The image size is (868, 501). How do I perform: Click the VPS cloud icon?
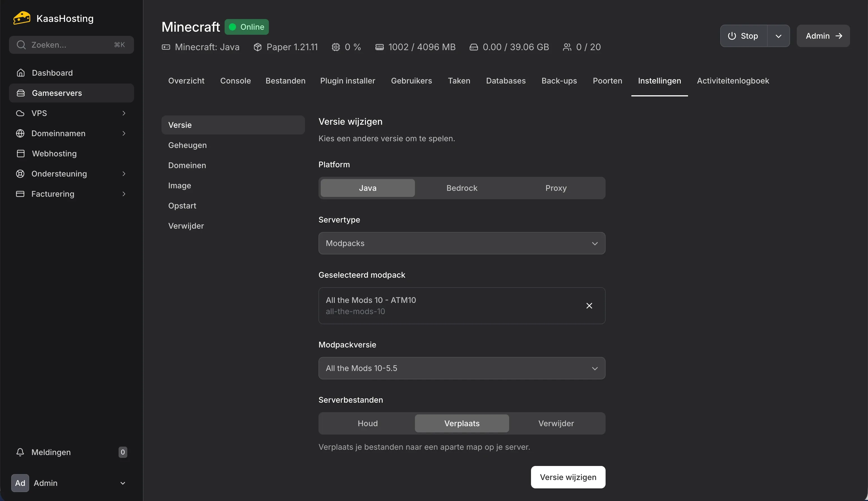pyautogui.click(x=20, y=113)
